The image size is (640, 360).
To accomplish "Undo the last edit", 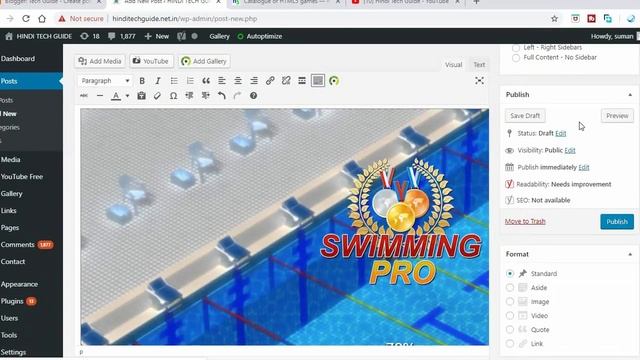I will point(222,96).
